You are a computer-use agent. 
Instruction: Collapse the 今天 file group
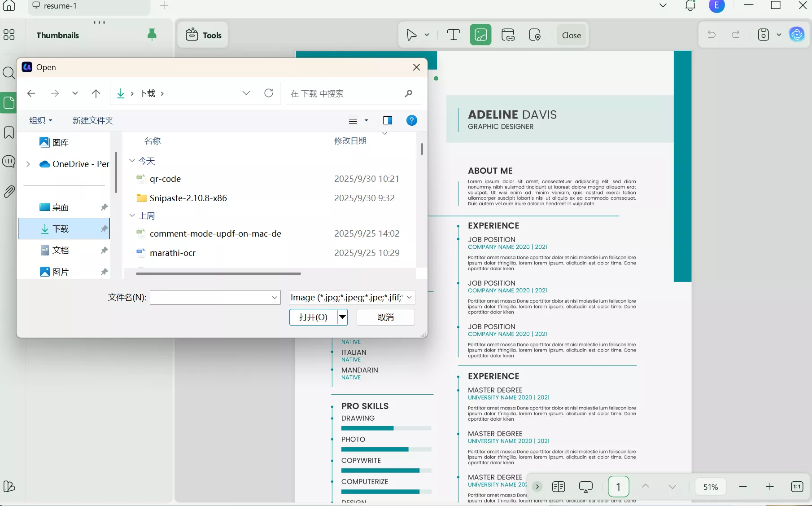point(132,161)
